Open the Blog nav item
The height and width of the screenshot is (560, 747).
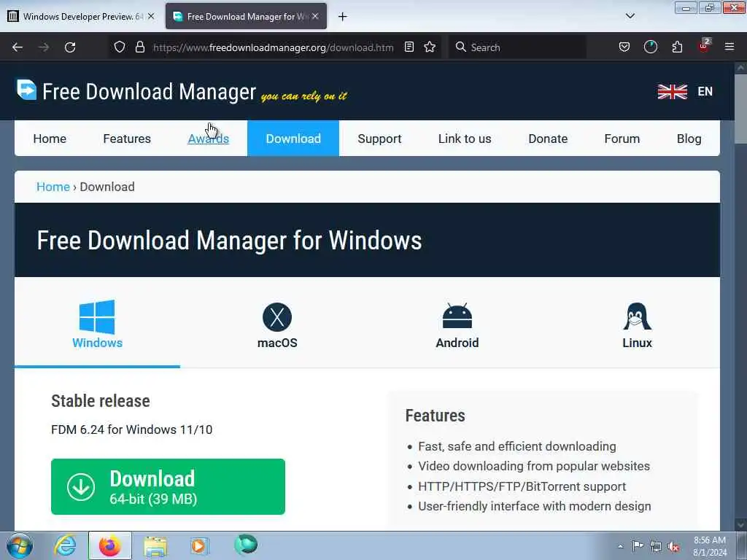click(x=689, y=139)
